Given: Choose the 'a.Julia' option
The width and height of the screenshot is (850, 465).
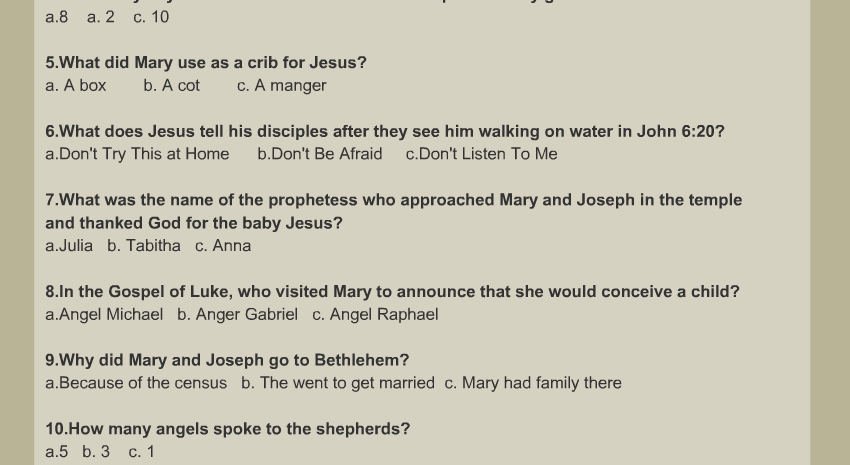Looking at the screenshot, I should 69,246.
